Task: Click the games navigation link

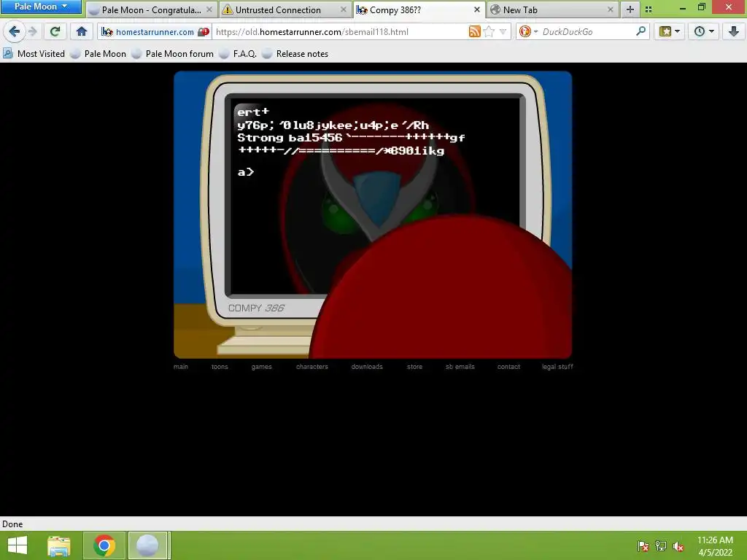Action: click(262, 367)
